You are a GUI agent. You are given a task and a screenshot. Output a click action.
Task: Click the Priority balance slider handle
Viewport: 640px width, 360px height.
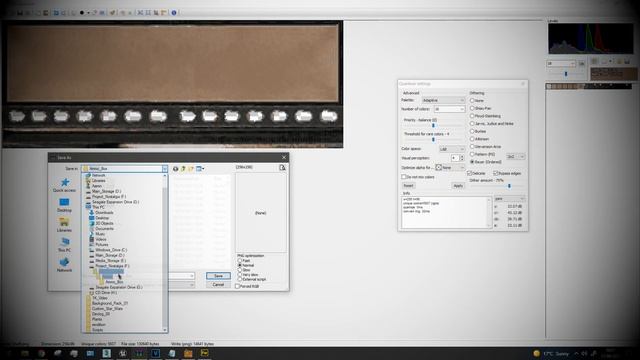tap(433, 126)
